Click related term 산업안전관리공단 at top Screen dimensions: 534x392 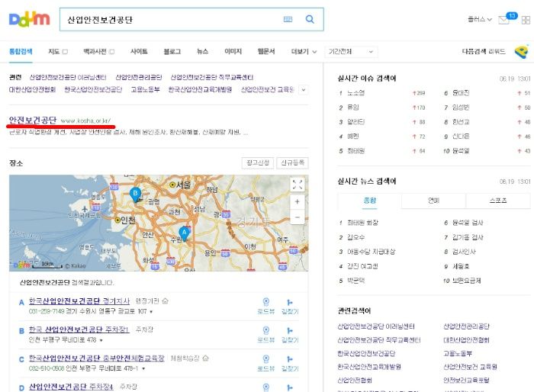[139, 77]
